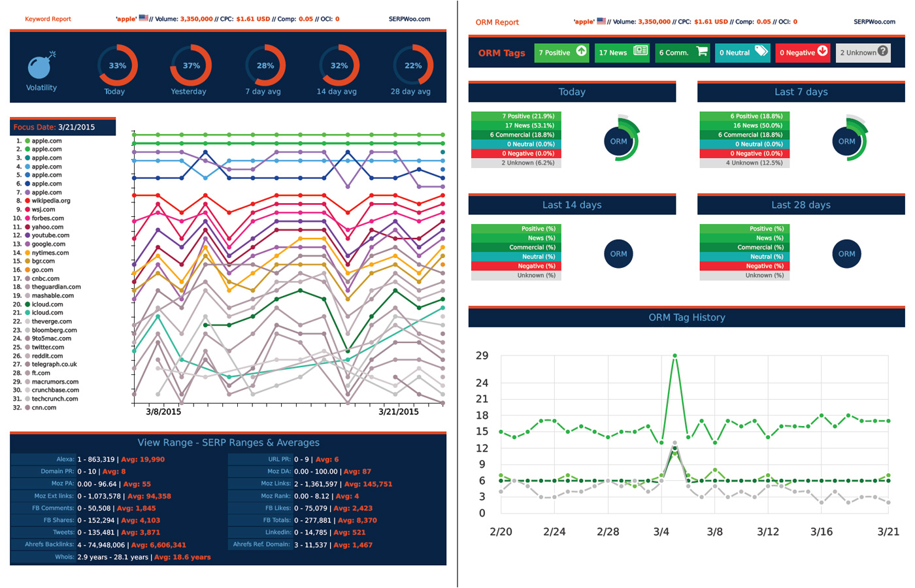Toggle nytimes.com legend dot

coord(27,253)
